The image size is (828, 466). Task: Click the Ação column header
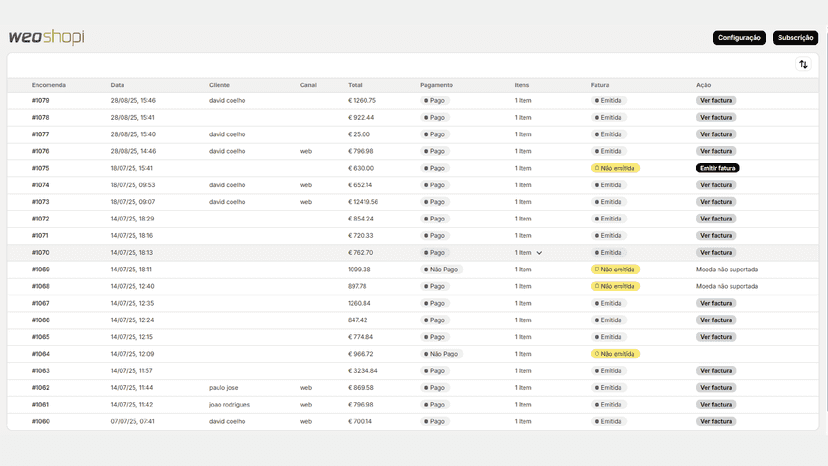703,85
